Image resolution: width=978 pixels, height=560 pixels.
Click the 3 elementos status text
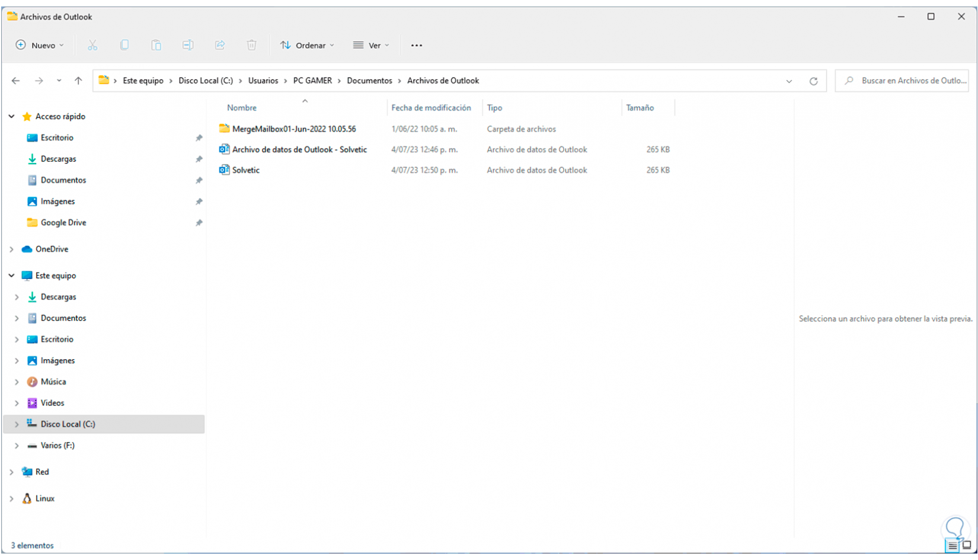(33, 546)
